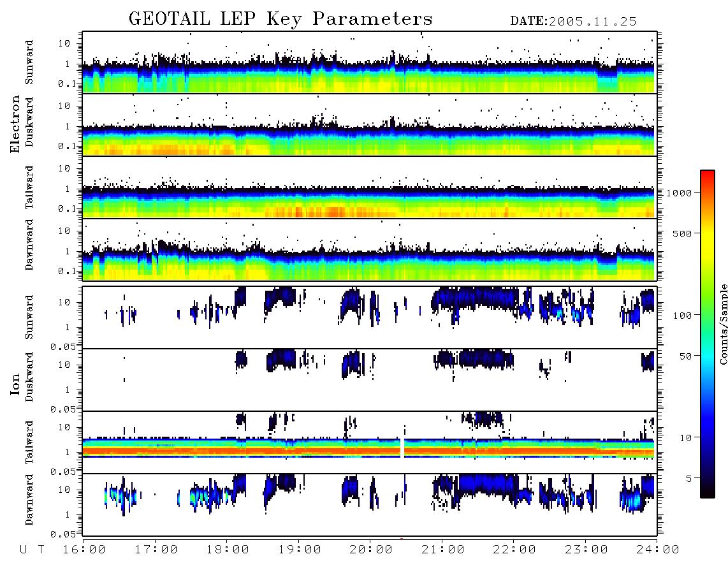Screen dimensions: 728x561
Task: Click the 1000 tick on the colorbar
Action: pyautogui.click(x=680, y=193)
